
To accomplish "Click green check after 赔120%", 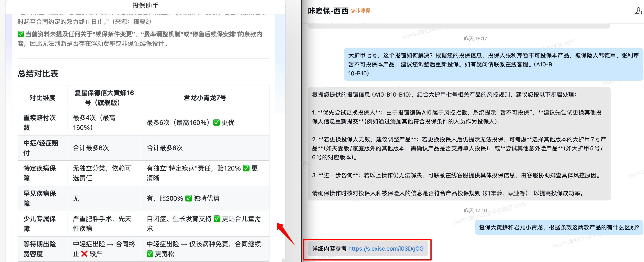I will (x=246, y=168).
